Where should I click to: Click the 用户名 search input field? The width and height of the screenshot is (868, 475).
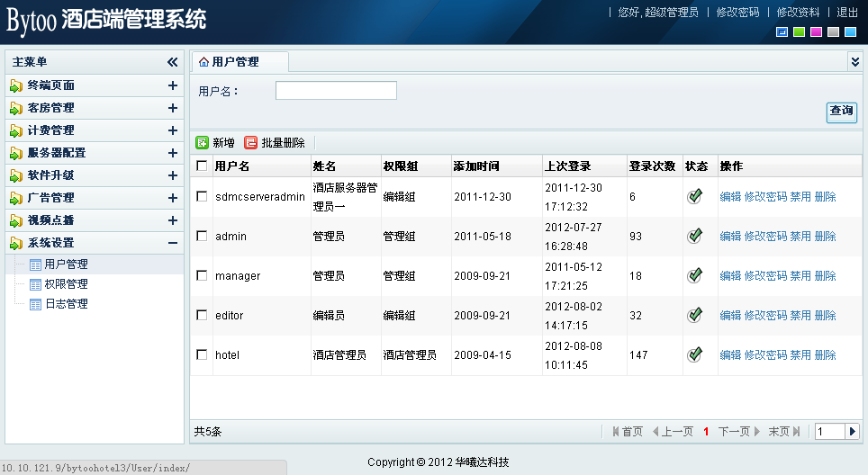pos(336,90)
